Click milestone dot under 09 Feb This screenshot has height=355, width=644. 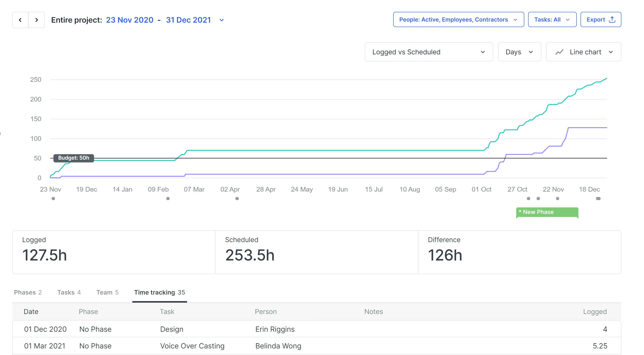click(168, 199)
